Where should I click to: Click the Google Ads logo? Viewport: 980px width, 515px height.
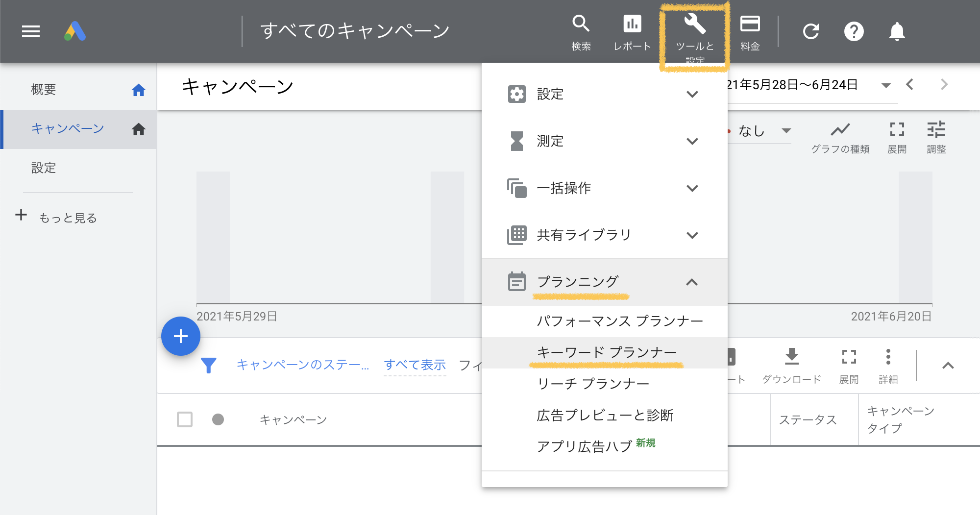[x=75, y=31]
